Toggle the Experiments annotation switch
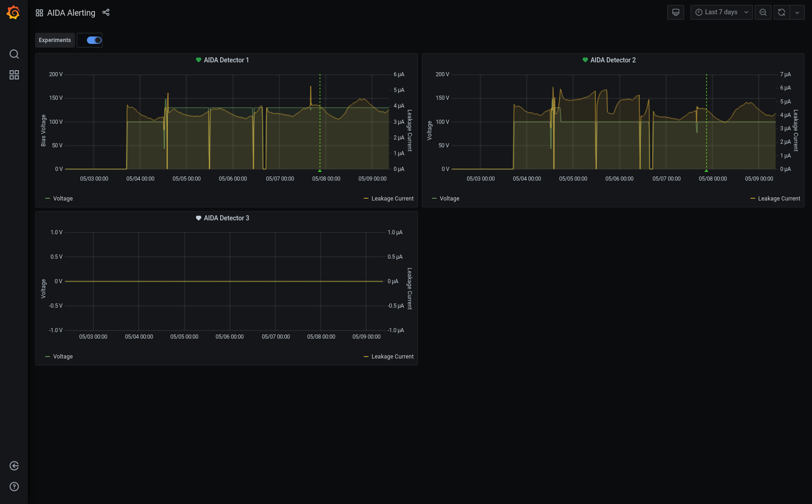Screen dimensions: 812x504 (x=94, y=40)
